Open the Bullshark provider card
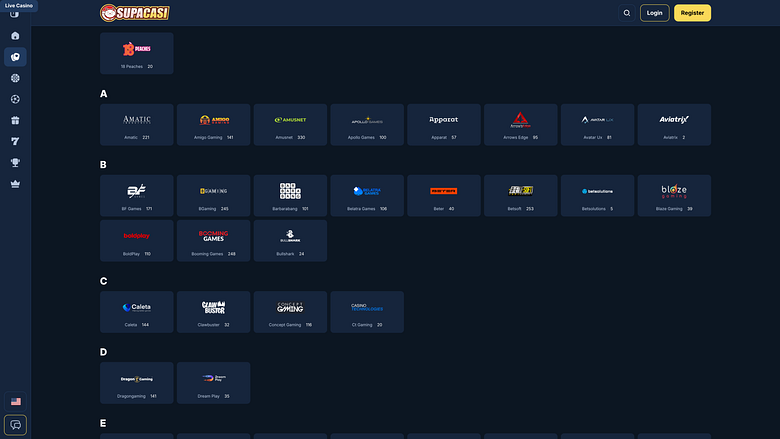 pos(291,241)
